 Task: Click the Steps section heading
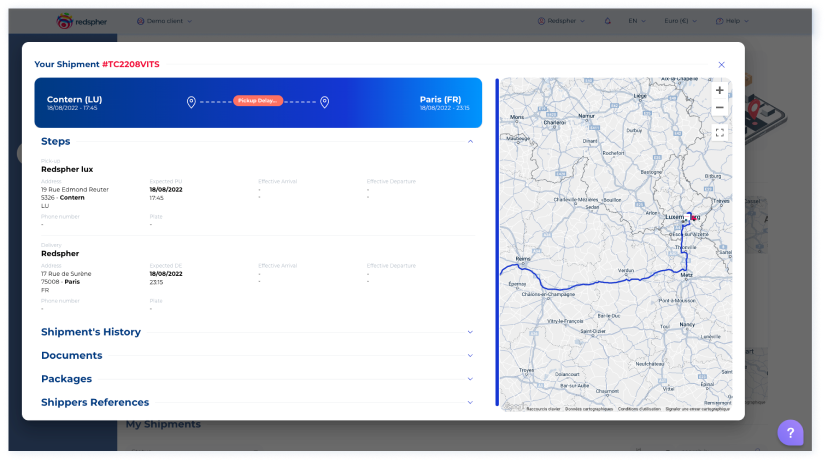tap(55, 141)
